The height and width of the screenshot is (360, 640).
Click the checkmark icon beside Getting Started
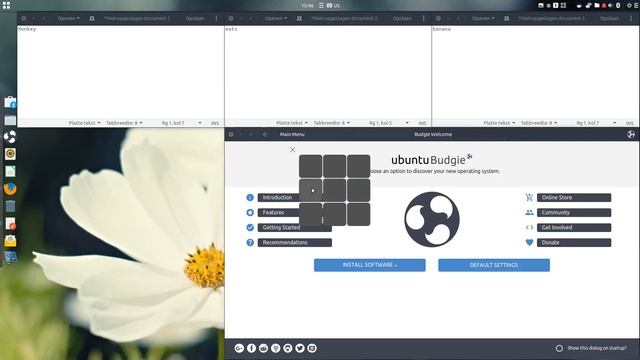pos(250,228)
